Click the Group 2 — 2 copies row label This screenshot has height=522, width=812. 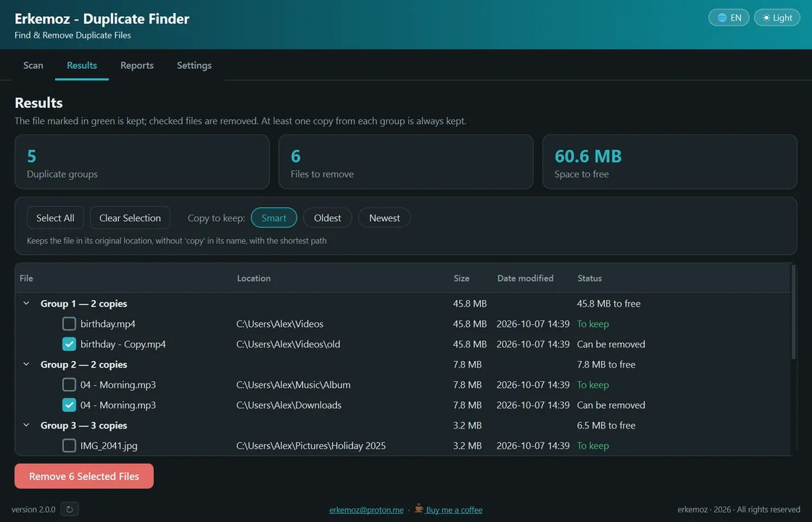pyautogui.click(x=84, y=365)
